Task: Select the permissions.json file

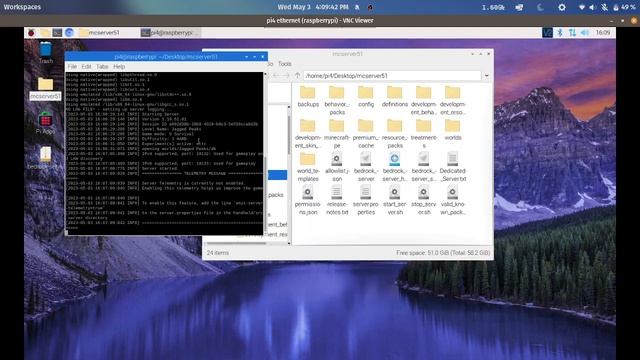Action: coord(308,200)
